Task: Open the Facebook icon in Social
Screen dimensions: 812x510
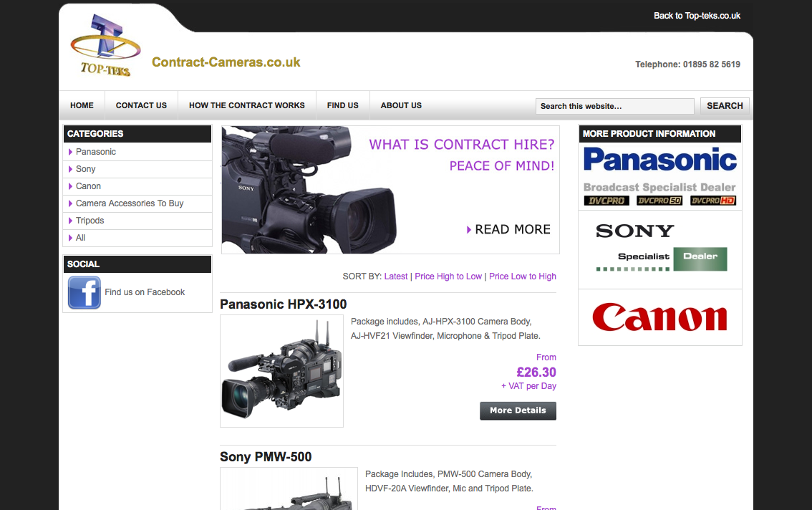Action: tap(84, 292)
